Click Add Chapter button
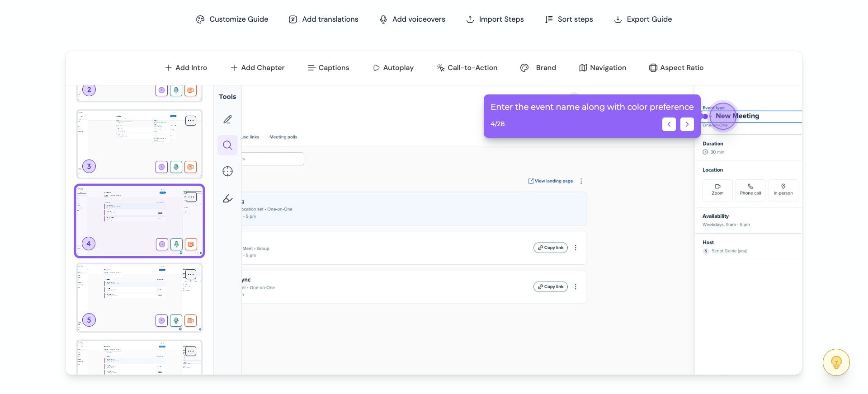This screenshot has width=868, height=394. coord(257,68)
